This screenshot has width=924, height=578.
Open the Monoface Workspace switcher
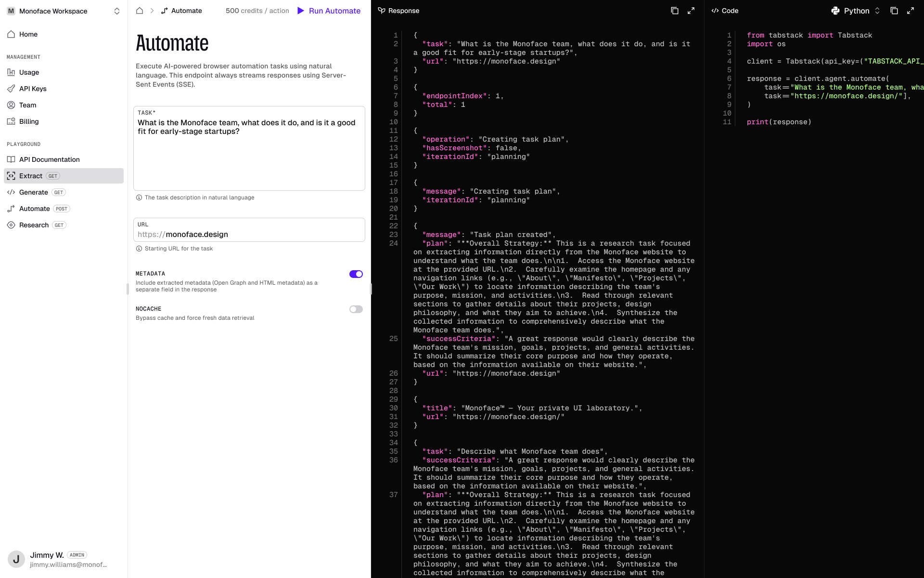[x=64, y=11]
